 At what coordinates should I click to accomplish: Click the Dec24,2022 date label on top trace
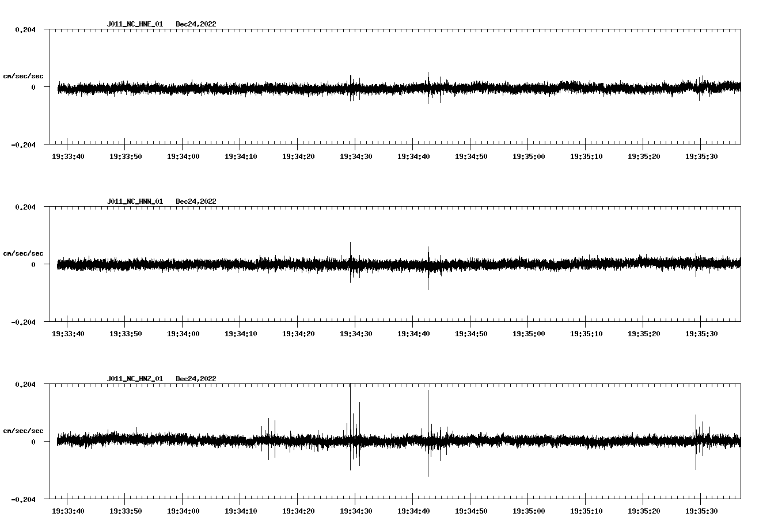pyautogui.click(x=196, y=24)
